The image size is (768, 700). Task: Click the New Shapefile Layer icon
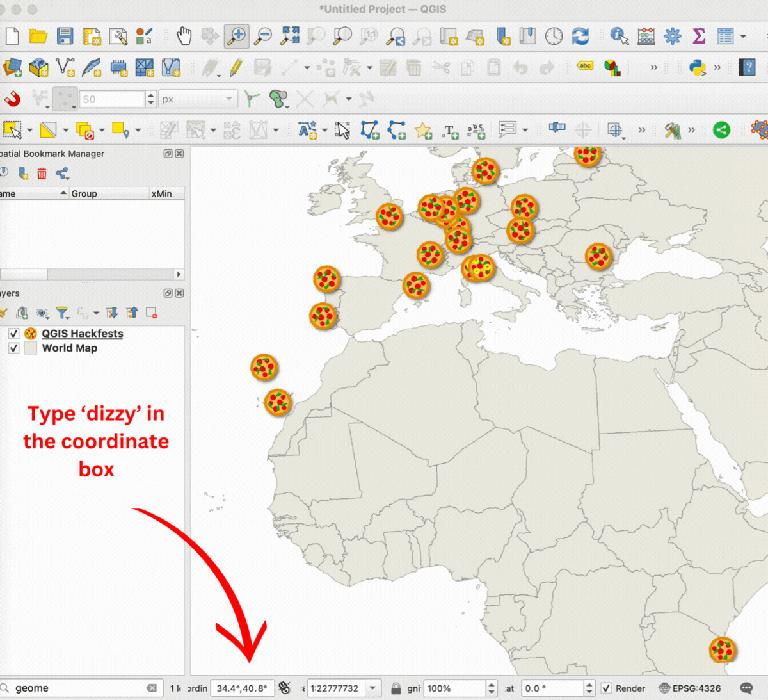pyautogui.click(x=65, y=67)
